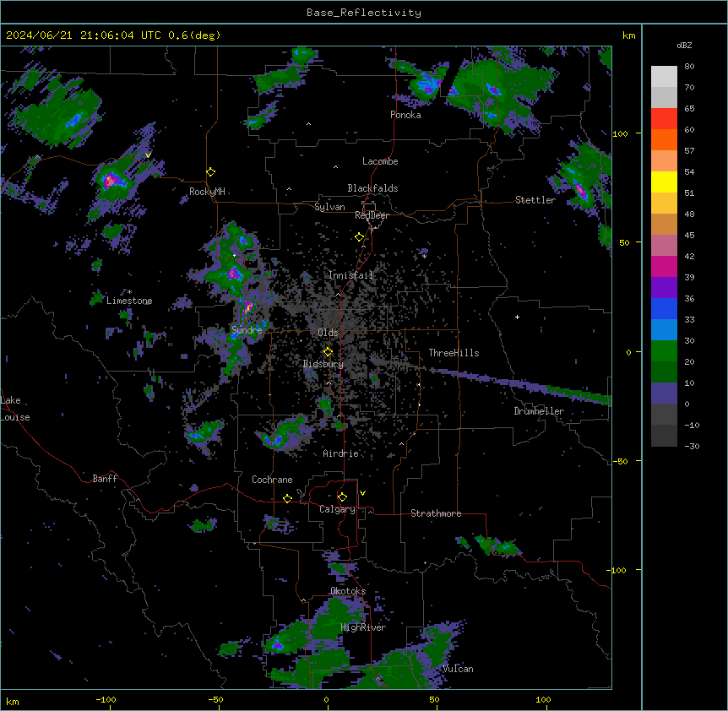Image resolution: width=728 pixels, height=711 pixels.
Task: Select the Limestone label
Action: 129,301
